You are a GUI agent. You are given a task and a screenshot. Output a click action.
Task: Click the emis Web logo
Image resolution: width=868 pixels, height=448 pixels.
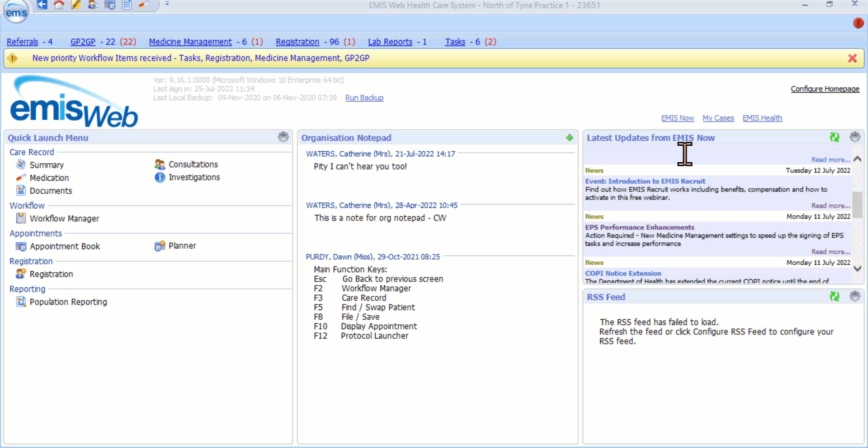[74, 102]
